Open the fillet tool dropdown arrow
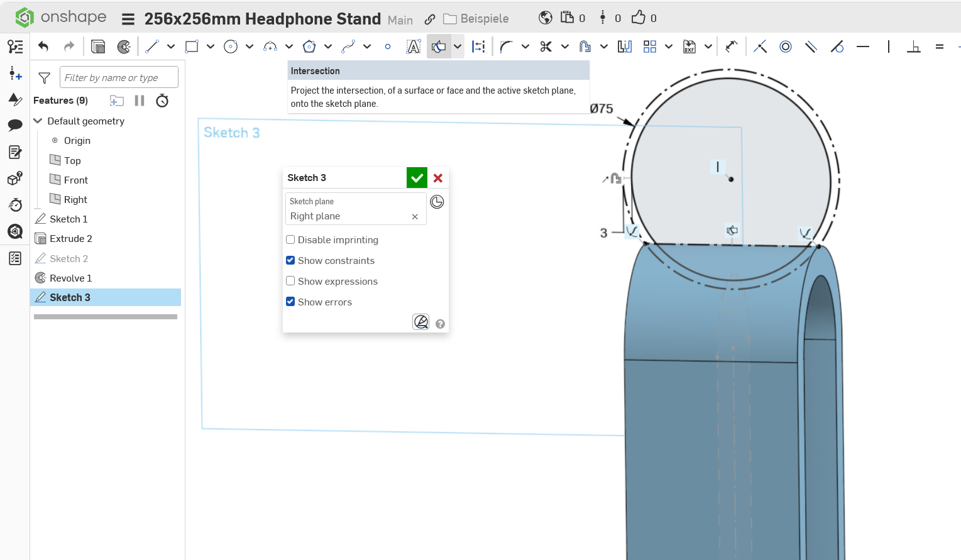Image resolution: width=961 pixels, height=560 pixels. click(x=525, y=47)
